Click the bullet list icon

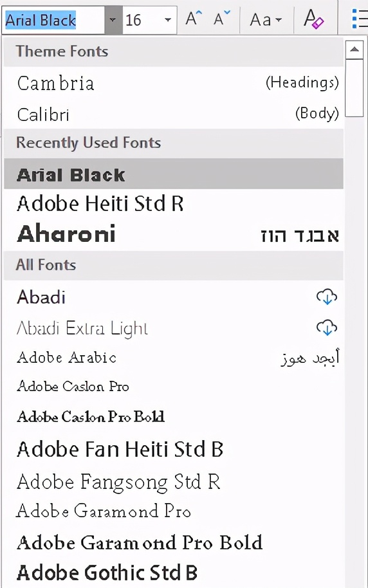[x=360, y=19]
